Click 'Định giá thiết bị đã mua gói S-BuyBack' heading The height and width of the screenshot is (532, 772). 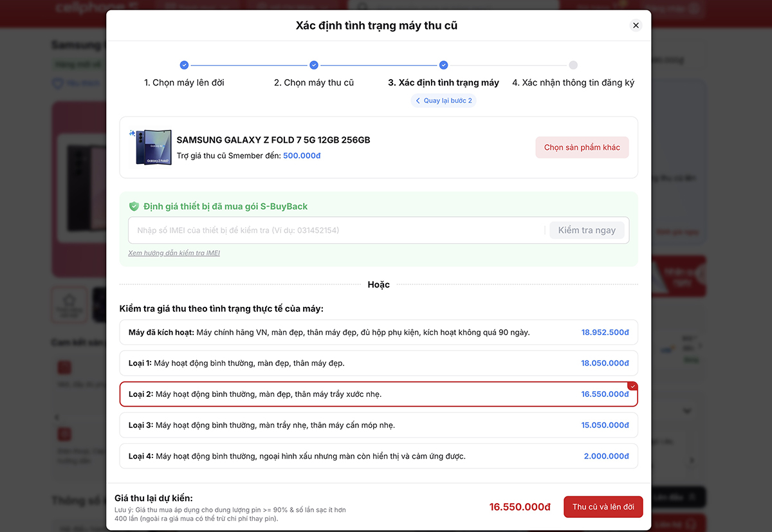tap(225, 206)
